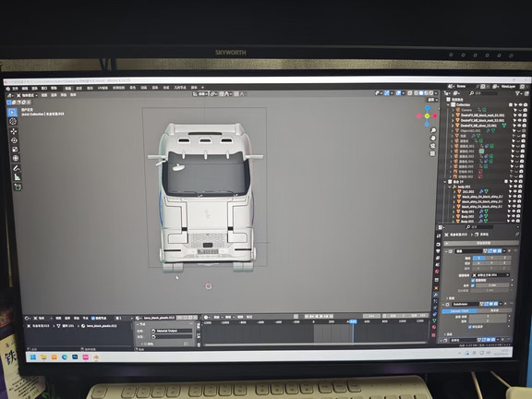The width and height of the screenshot is (532, 399).
Task: Select the Select Box tool
Action: click(x=12, y=112)
